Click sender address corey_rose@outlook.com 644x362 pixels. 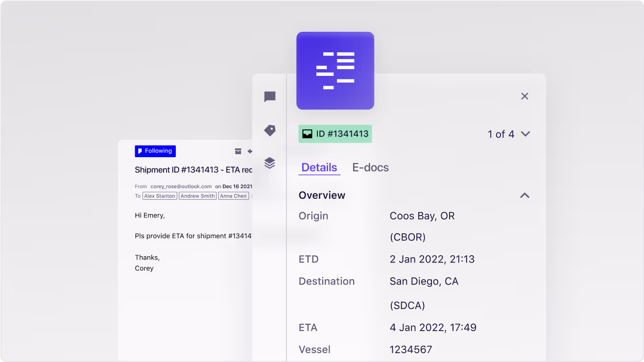[181, 187]
